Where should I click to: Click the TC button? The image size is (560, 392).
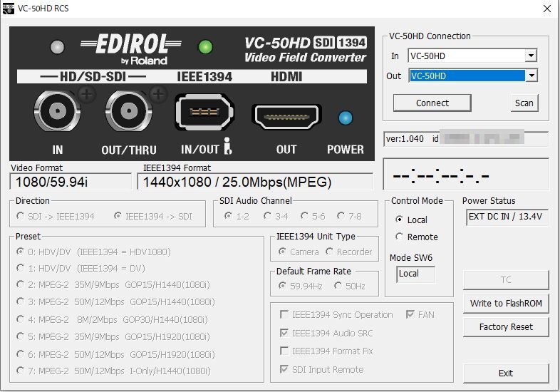(x=506, y=280)
